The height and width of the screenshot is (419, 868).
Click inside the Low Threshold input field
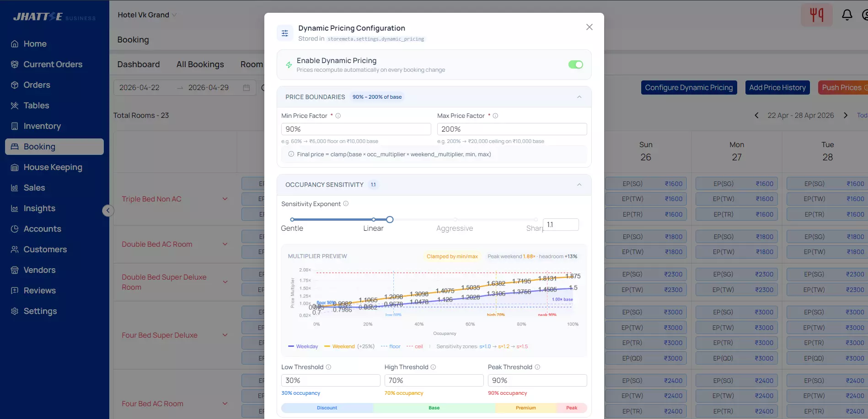pyautogui.click(x=330, y=380)
